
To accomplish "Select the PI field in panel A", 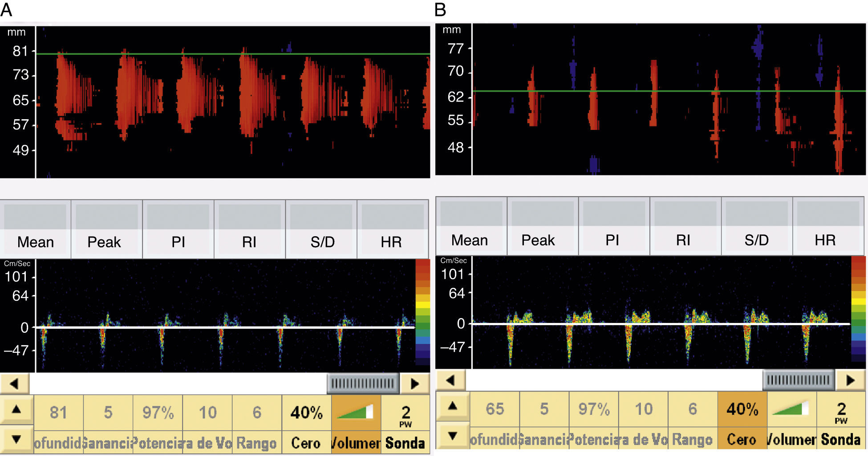I will pos(178,229).
